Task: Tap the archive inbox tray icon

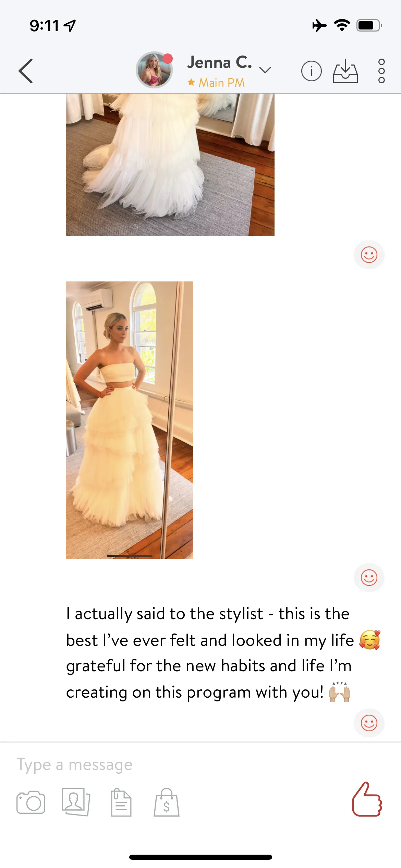Action: (x=345, y=71)
